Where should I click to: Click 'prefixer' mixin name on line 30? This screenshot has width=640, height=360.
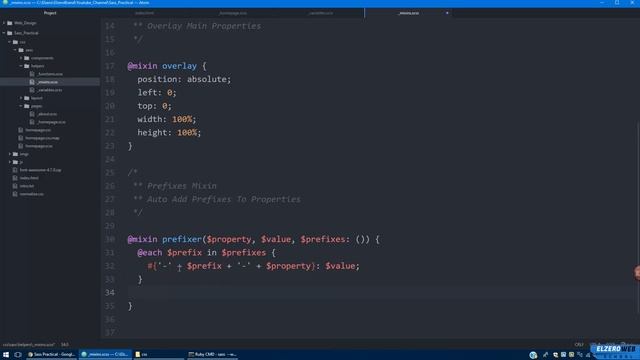tap(182, 239)
